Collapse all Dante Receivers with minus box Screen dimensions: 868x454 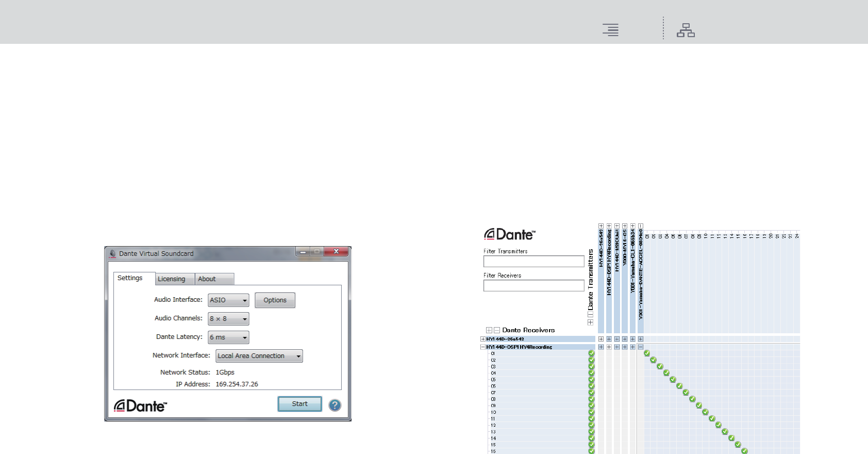point(497,330)
